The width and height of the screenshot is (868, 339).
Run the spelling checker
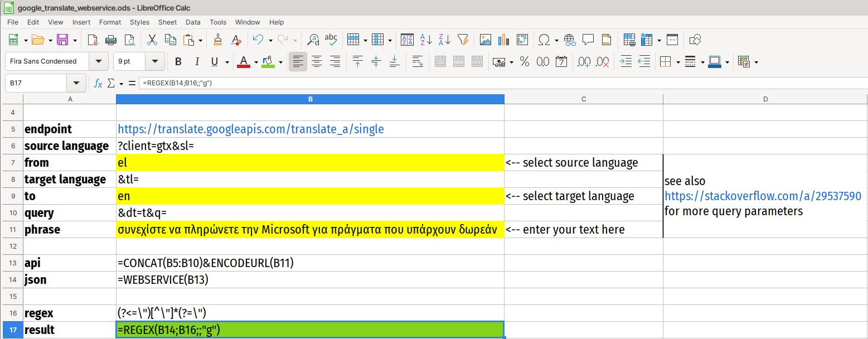pos(331,40)
